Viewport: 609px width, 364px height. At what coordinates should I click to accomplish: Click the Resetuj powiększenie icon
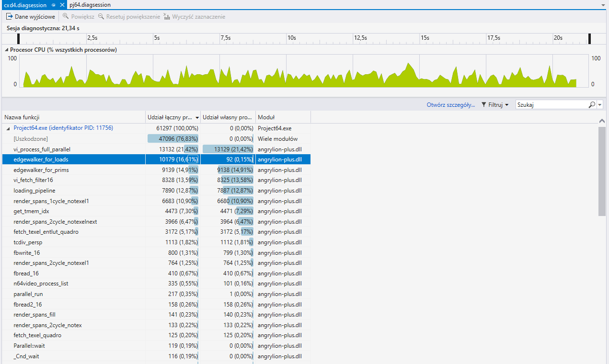click(101, 16)
